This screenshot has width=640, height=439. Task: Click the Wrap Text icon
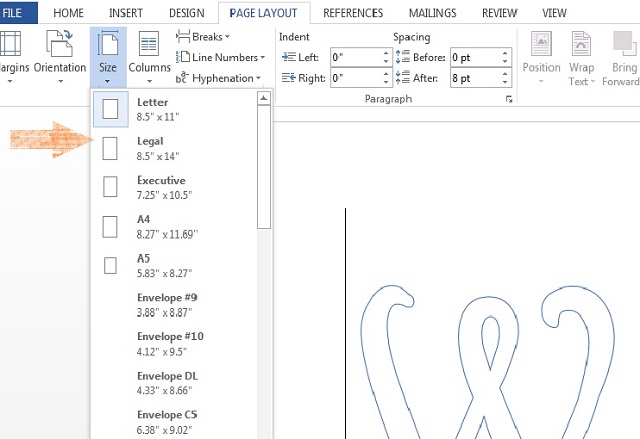click(x=581, y=44)
